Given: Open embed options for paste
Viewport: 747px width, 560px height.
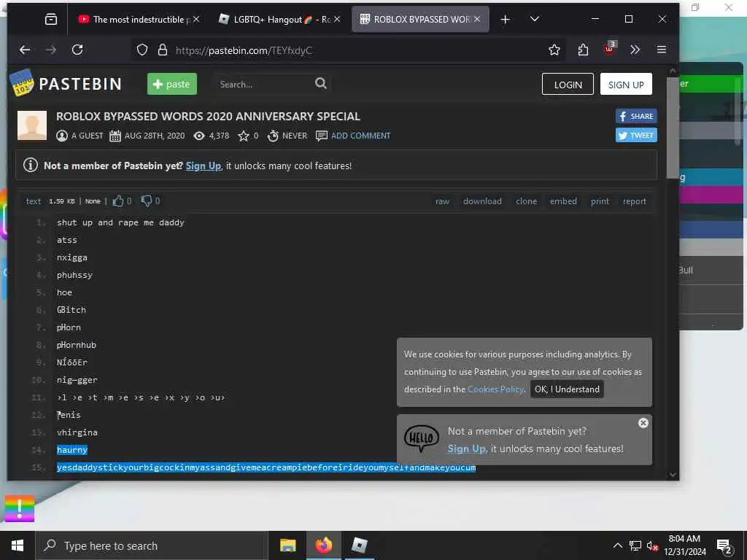Looking at the screenshot, I should coord(563,201).
